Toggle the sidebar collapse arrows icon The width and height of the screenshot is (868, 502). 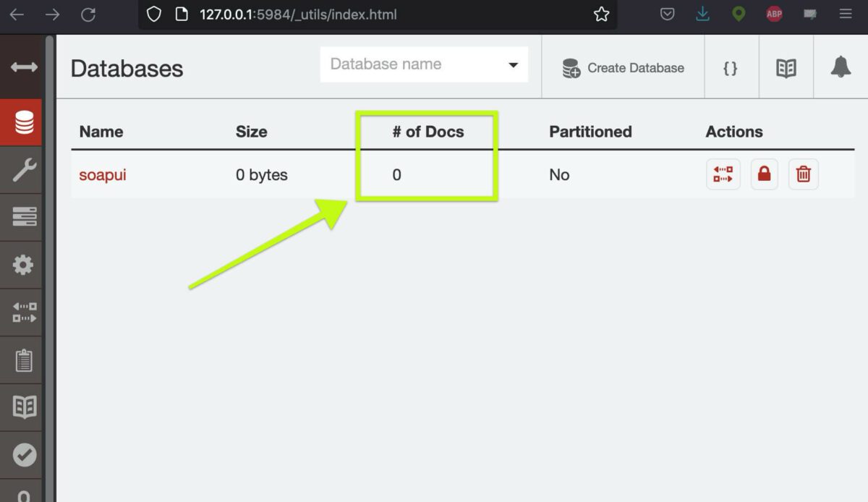(24, 67)
